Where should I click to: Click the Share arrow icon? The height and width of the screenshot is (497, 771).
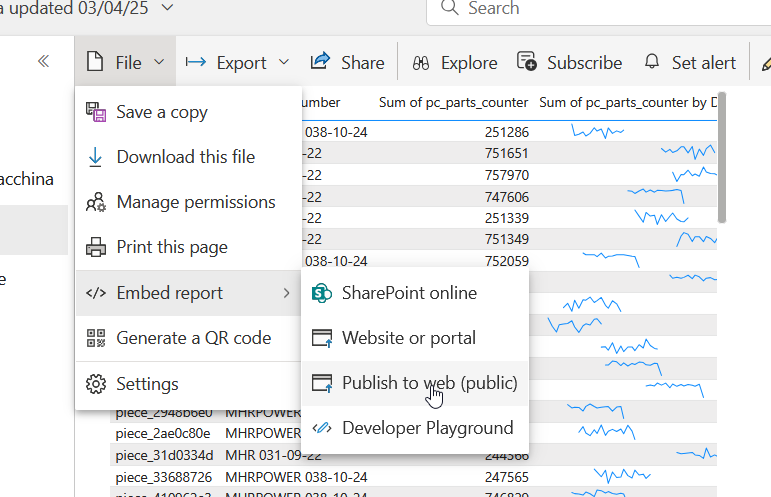(320, 61)
